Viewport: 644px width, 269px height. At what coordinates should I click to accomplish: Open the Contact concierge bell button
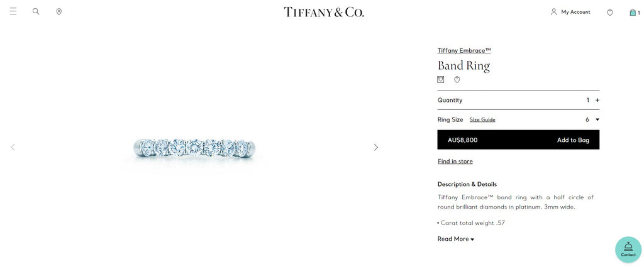coord(628,250)
